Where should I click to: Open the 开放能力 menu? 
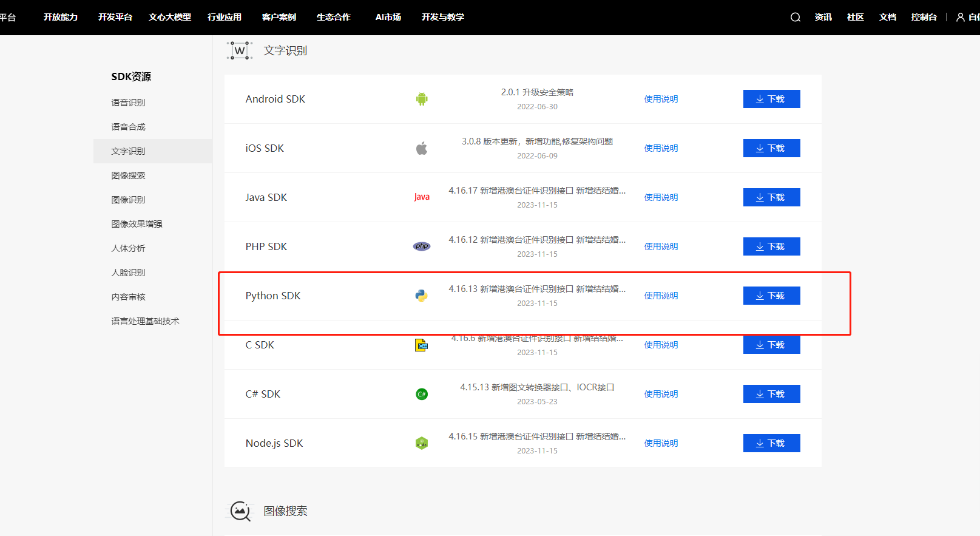coord(61,17)
